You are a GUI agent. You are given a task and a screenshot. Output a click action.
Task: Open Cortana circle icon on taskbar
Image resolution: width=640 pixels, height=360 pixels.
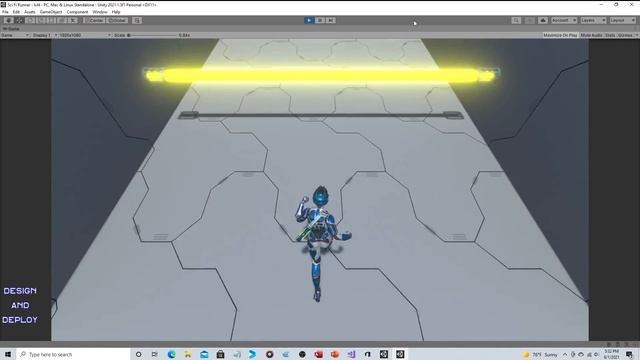point(138,354)
